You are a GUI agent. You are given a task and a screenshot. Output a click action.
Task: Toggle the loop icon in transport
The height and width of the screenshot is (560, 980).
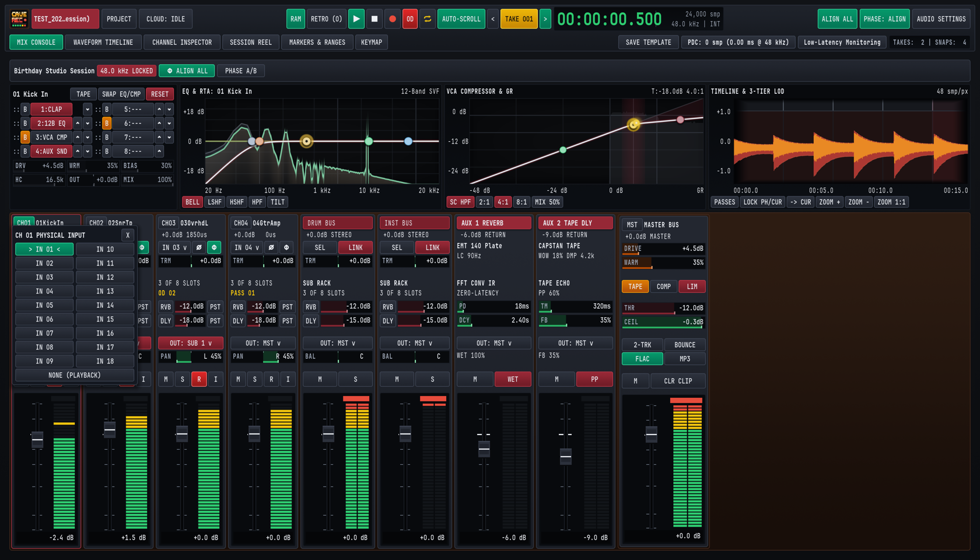[428, 19]
